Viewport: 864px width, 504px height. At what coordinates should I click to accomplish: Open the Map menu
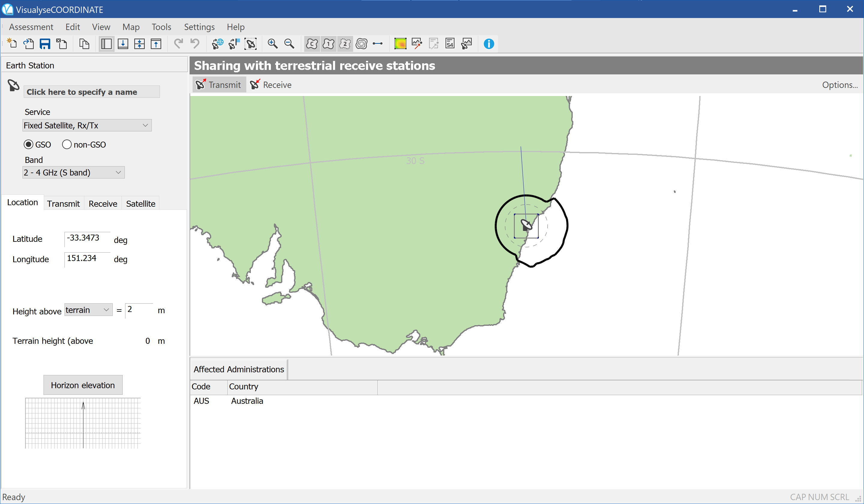[131, 26]
